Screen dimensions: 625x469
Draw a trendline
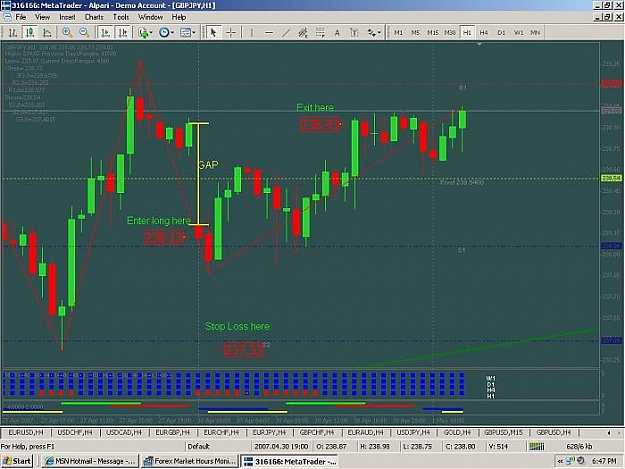pyautogui.click(x=286, y=33)
